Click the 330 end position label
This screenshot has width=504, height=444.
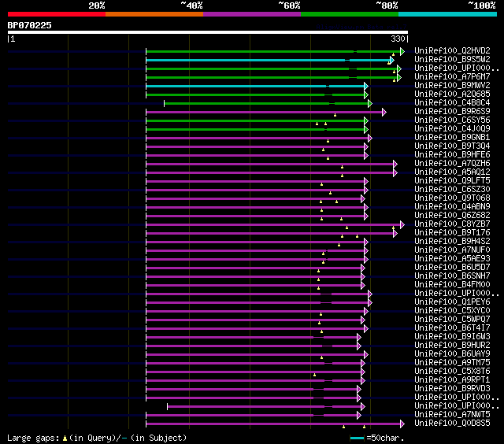(x=398, y=39)
